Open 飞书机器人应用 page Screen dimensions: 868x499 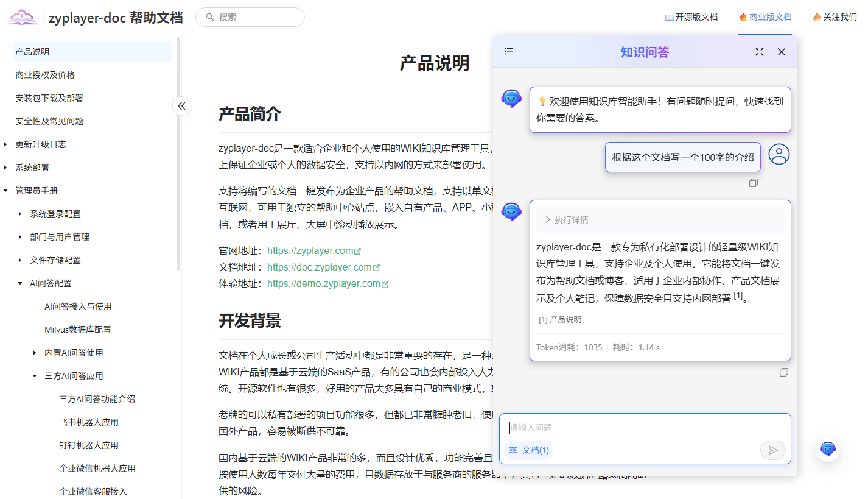pyautogui.click(x=89, y=422)
